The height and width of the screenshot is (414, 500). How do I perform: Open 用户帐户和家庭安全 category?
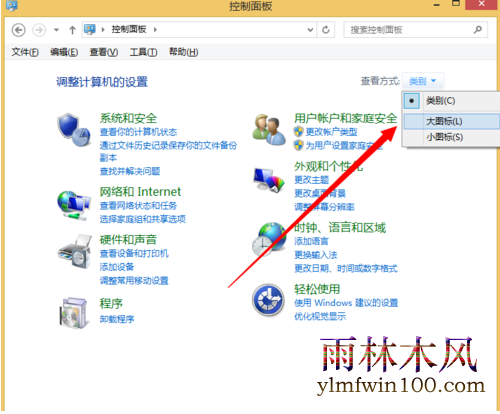[x=346, y=118]
